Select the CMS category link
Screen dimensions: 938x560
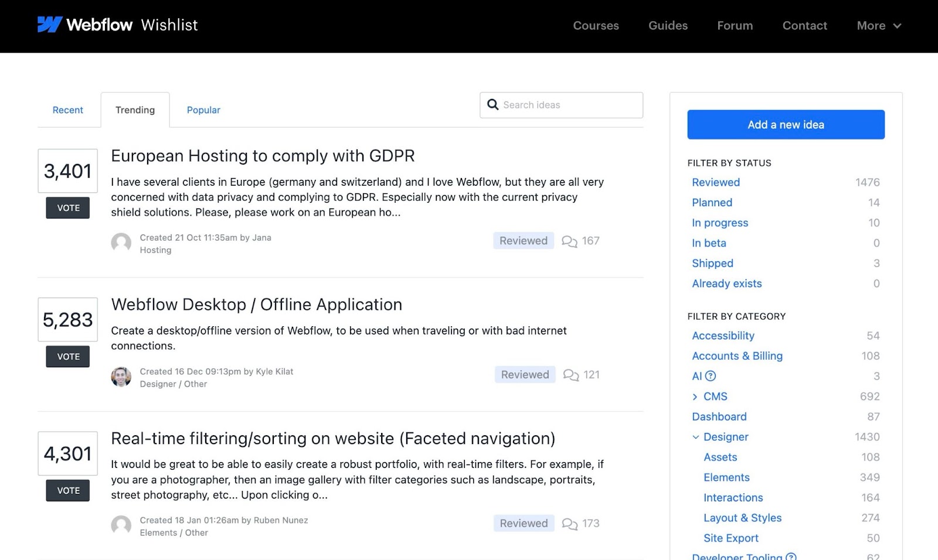[x=715, y=397]
